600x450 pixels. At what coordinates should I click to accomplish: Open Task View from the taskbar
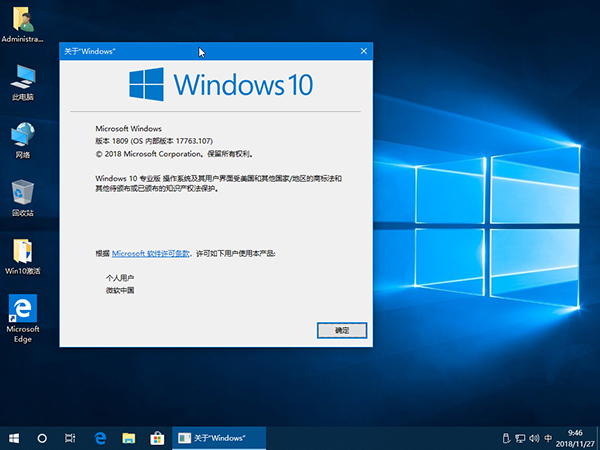point(70,438)
